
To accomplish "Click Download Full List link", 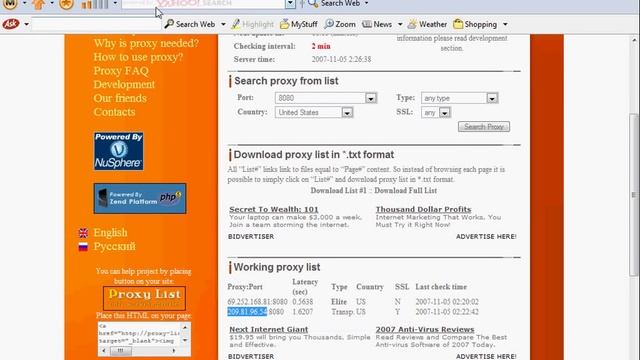I will click(405, 191).
